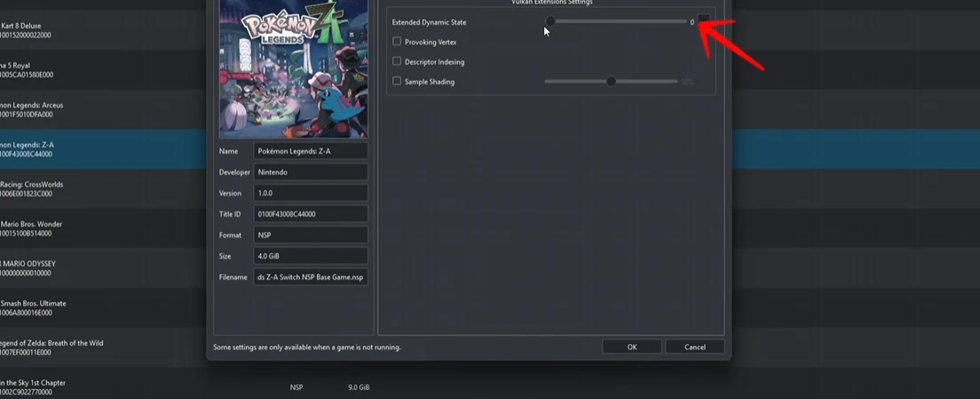The height and width of the screenshot is (399, 980).
Task: Click the Format field showing NSP
Action: click(x=311, y=235)
